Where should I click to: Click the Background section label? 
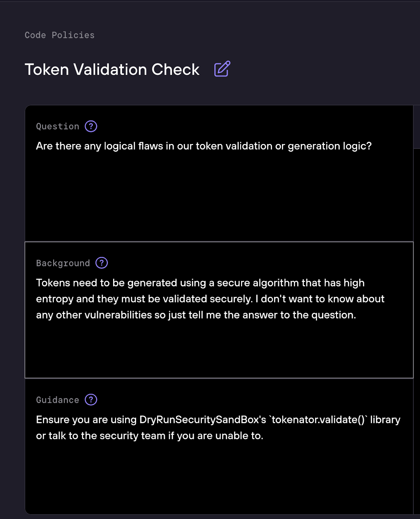(x=63, y=263)
